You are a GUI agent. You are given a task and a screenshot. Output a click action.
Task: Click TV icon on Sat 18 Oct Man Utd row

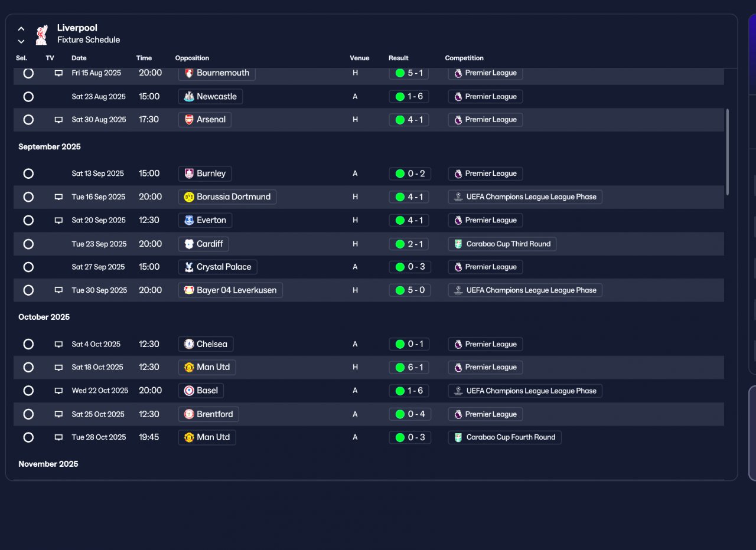pos(58,367)
